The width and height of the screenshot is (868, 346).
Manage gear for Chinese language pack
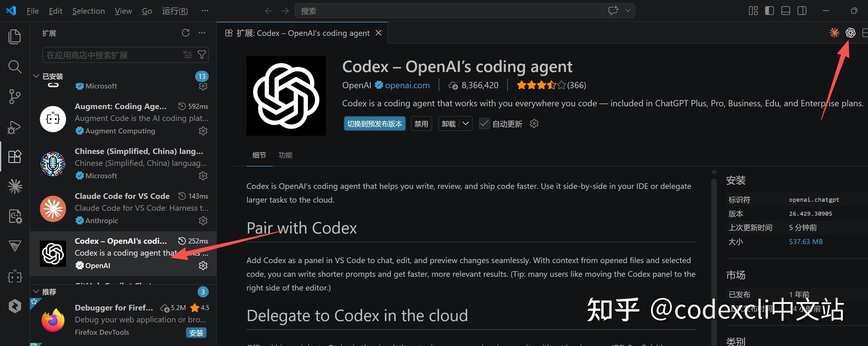[203, 176]
